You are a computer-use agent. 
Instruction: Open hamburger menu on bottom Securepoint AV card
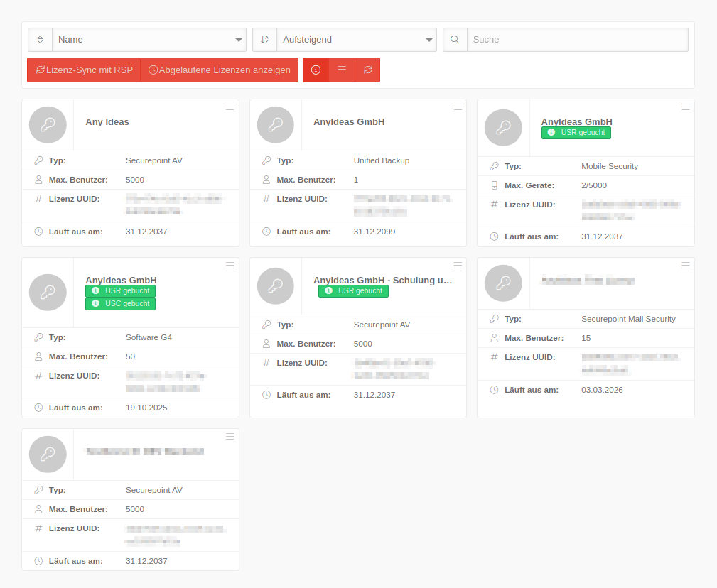tap(230, 437)
